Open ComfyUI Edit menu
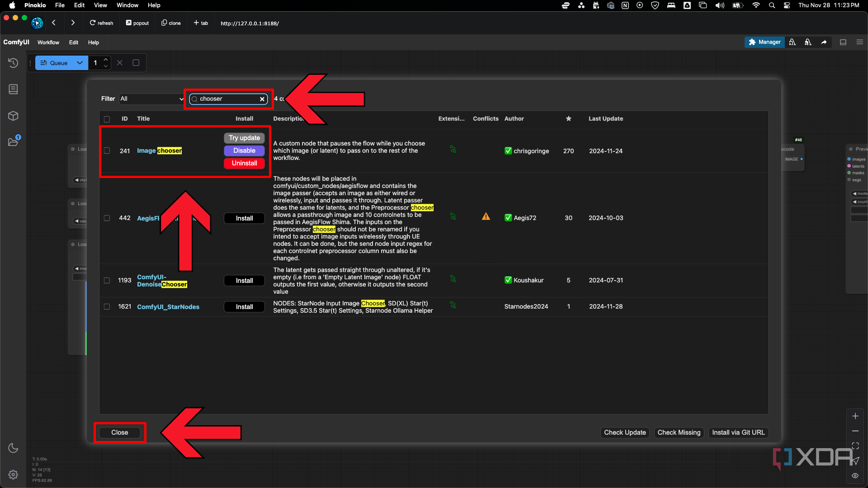The width and height of the screenshot is (868, 488). pos(74,42)
